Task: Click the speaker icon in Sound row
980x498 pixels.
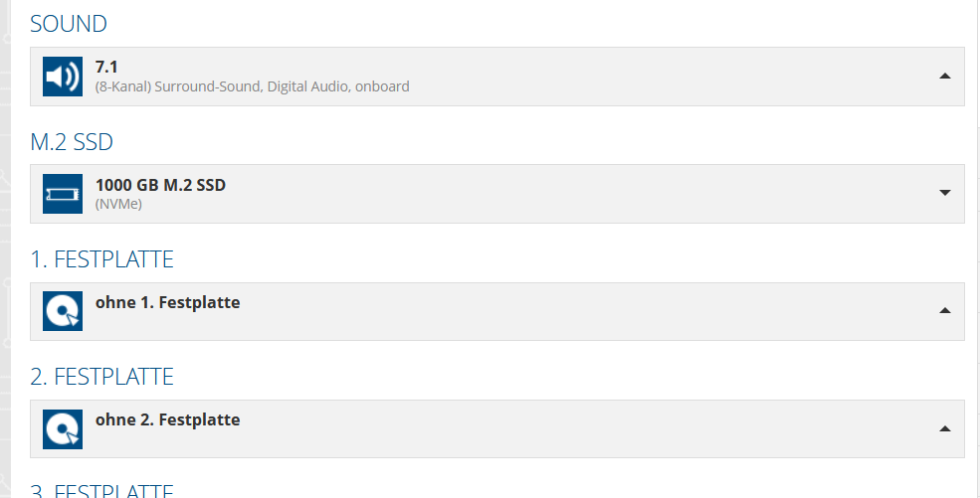Action: coord(63,77)
